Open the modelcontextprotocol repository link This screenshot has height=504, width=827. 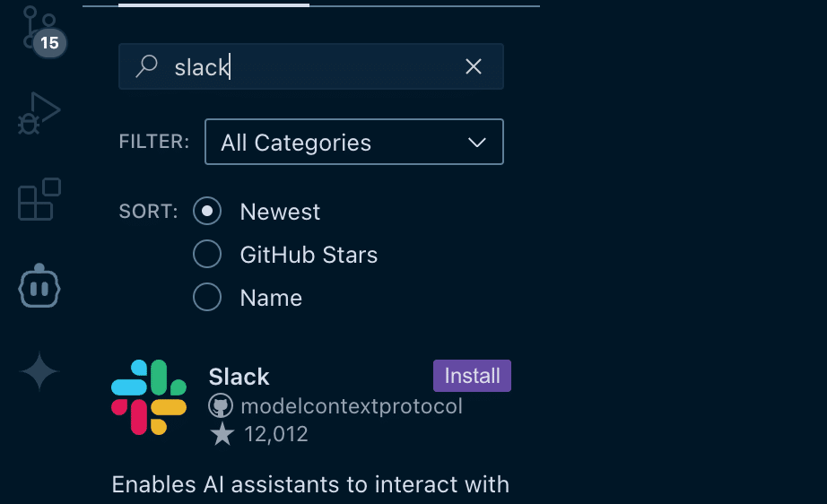[x=352, y=406]
